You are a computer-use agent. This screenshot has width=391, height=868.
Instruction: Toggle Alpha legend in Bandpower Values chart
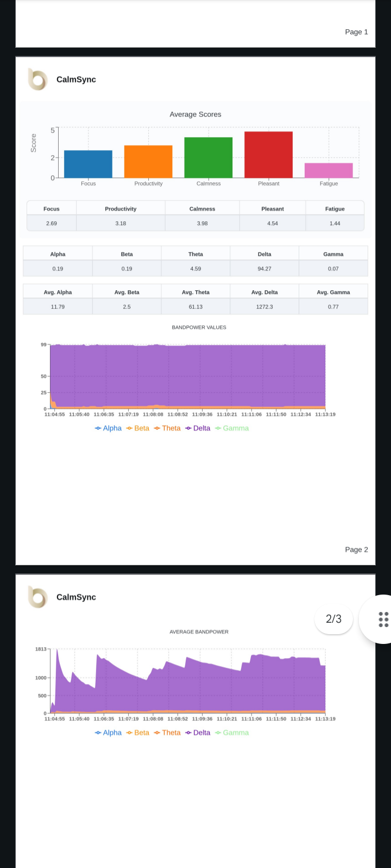click(x=108, y=428)
